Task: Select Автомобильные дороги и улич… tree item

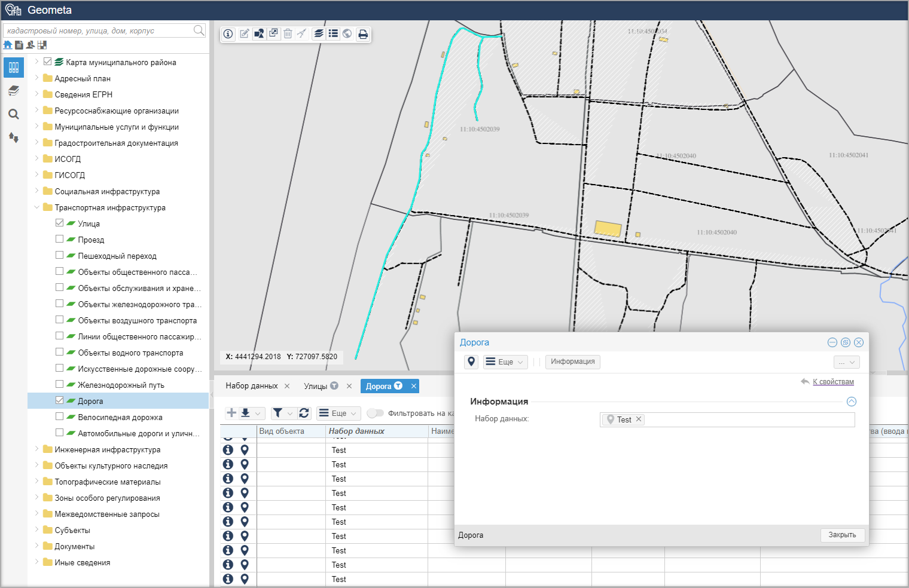Action: [139, 433]
